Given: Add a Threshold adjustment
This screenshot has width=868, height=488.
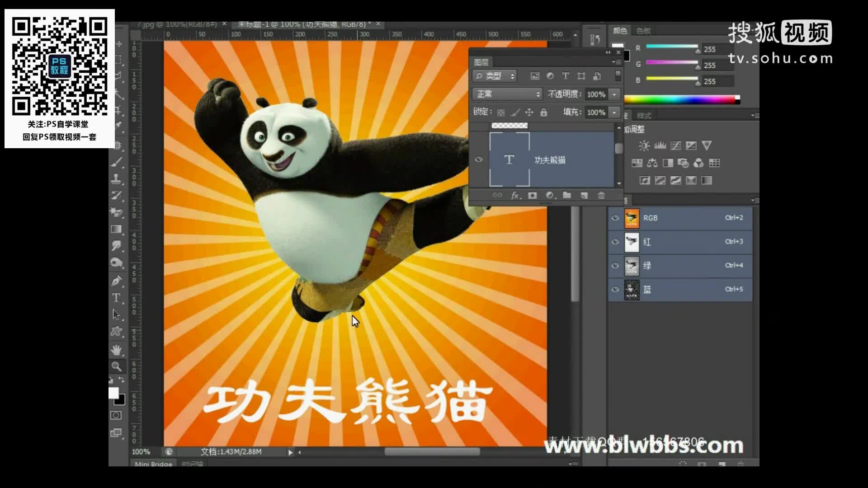Looking at the screenshot, I should 676,181.
